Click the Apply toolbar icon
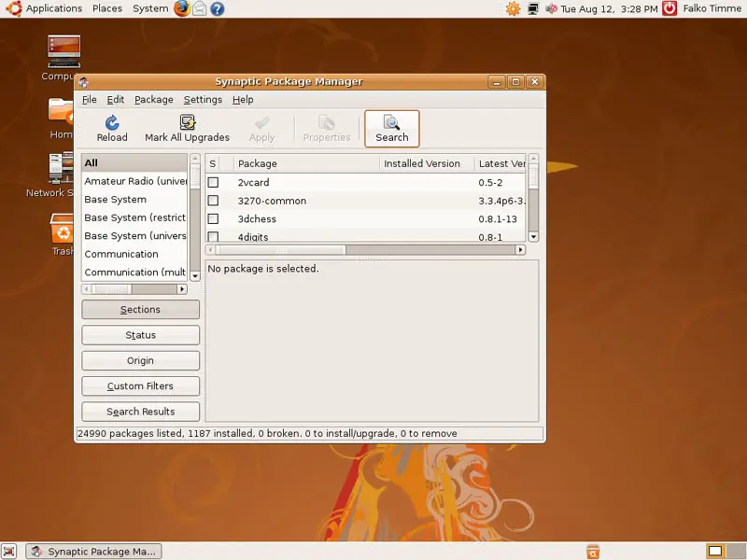The width and height of the screenshot is (747, 560). coord(261,123)
